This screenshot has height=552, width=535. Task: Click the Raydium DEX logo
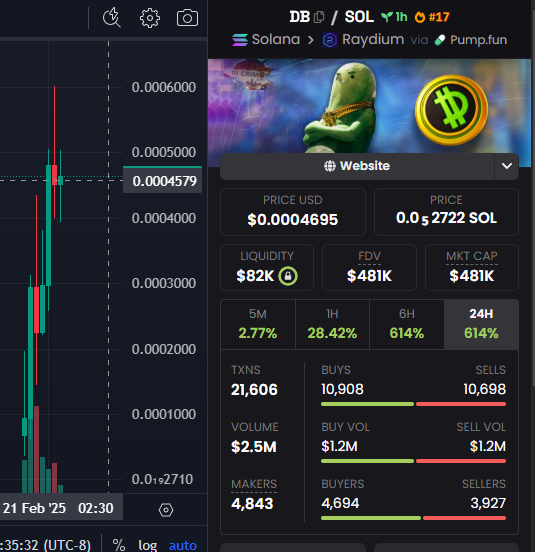(330, 40)
